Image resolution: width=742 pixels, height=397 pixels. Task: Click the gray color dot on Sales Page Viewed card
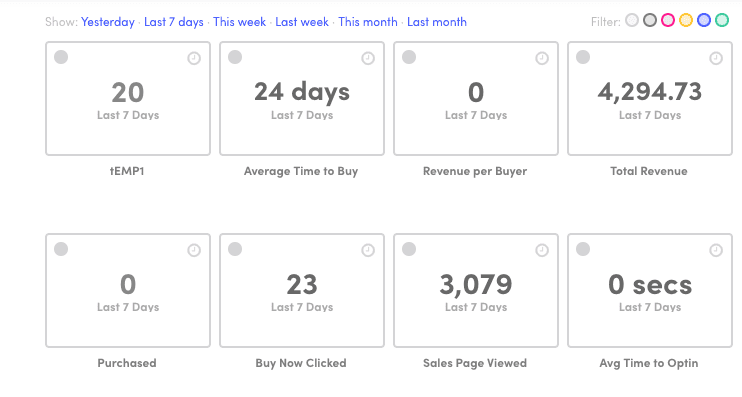[x=409, y=249]
